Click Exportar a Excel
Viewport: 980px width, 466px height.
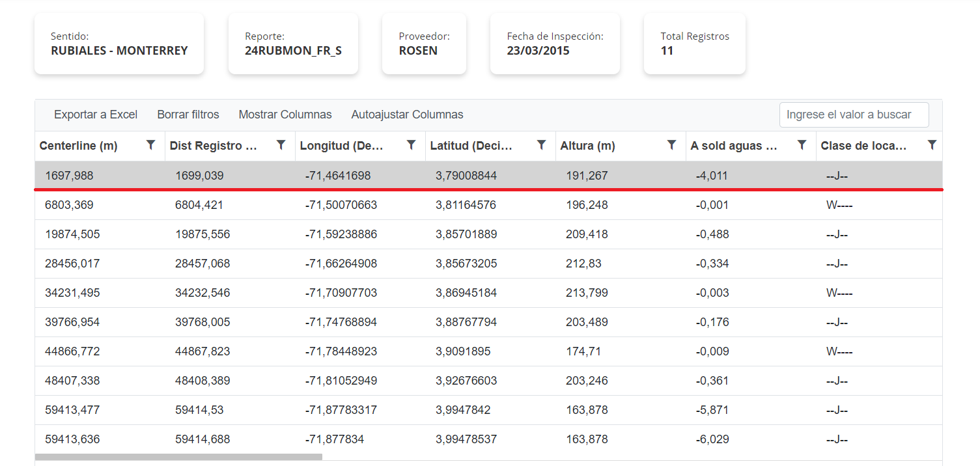coord(96,115)
